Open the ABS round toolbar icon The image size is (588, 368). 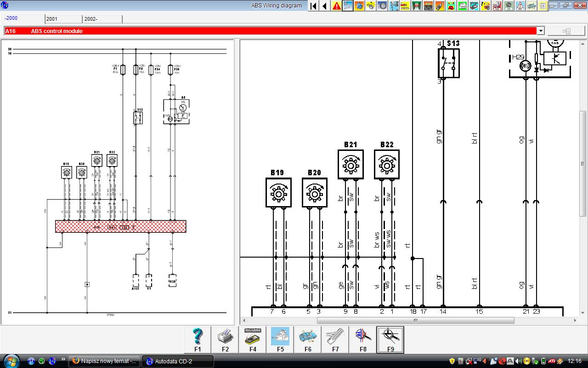pyautogui.click(x=509, y=6)
